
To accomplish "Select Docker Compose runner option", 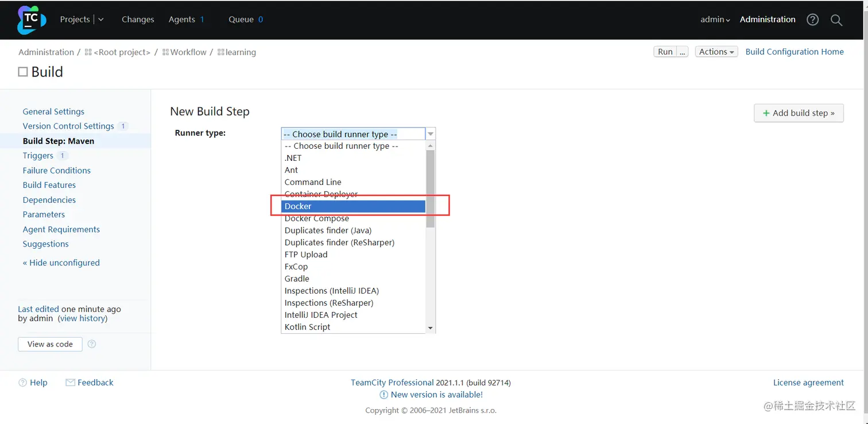I will tap(354, 218).
